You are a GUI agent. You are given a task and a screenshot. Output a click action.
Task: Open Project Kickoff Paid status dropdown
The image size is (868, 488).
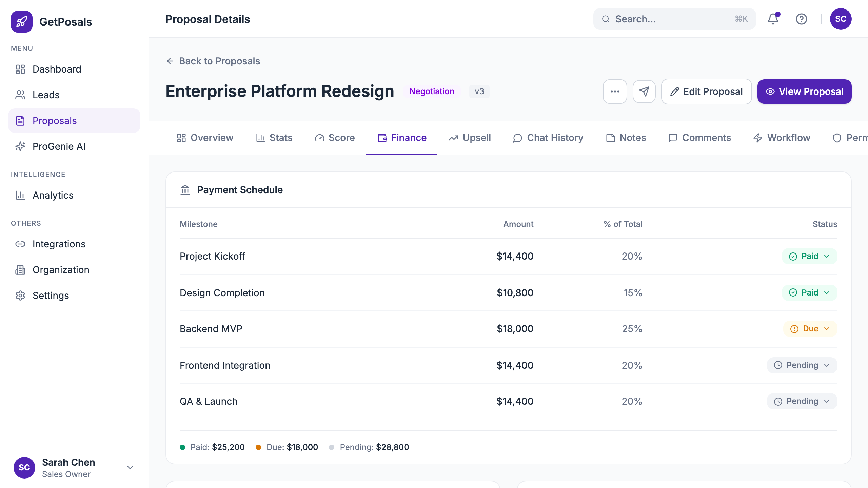pos(810,256)
